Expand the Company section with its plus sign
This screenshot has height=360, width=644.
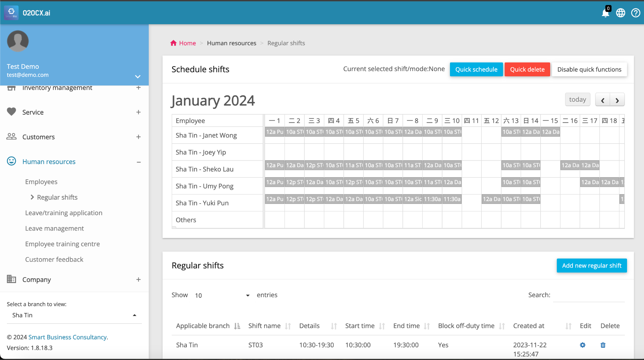(138, 279)
